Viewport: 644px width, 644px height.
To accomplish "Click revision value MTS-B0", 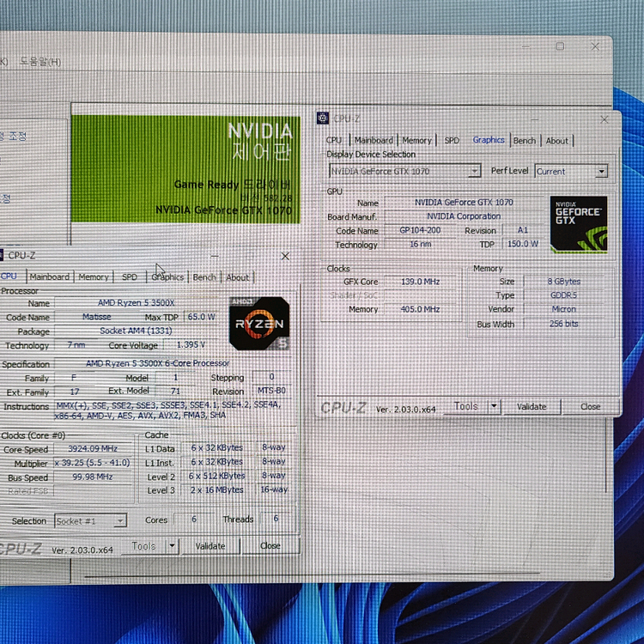I will 271,390.
